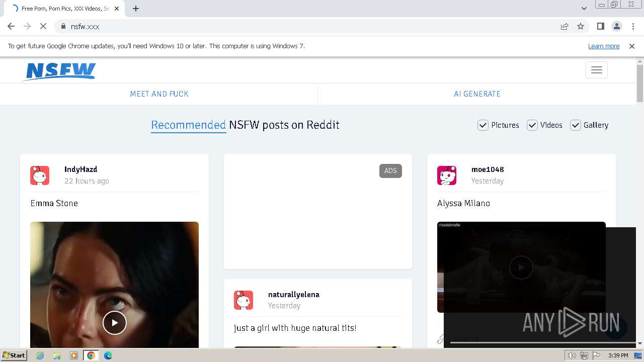Screen dimensions: 644x362
Task: Bookmark this tab with the star icon
Action: coord(581,26)
